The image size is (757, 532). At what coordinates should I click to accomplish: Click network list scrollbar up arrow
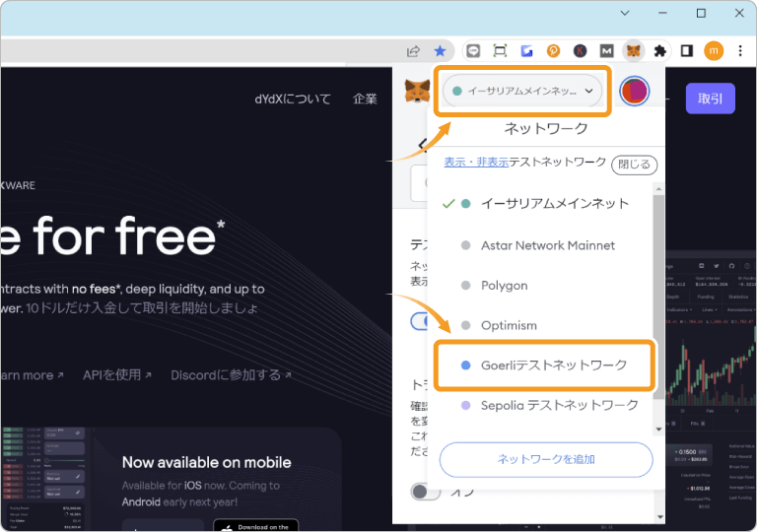click(658, 189)
